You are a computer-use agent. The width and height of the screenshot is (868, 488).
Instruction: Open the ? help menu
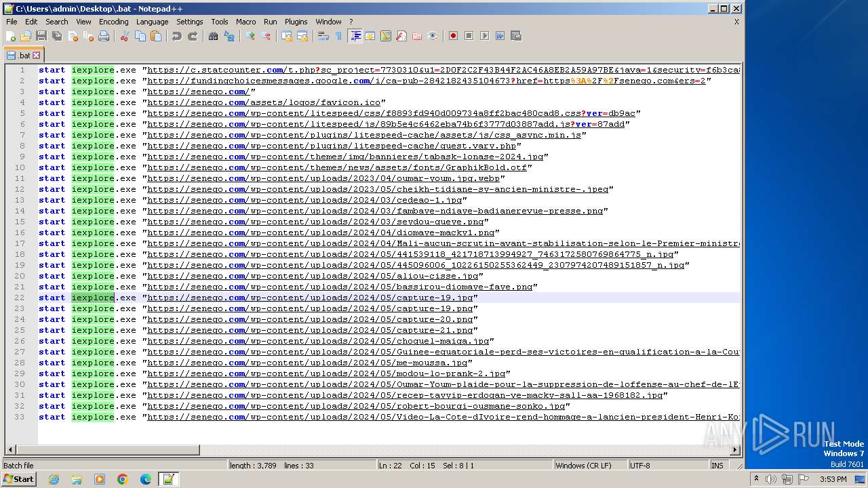tap(351, 22)
